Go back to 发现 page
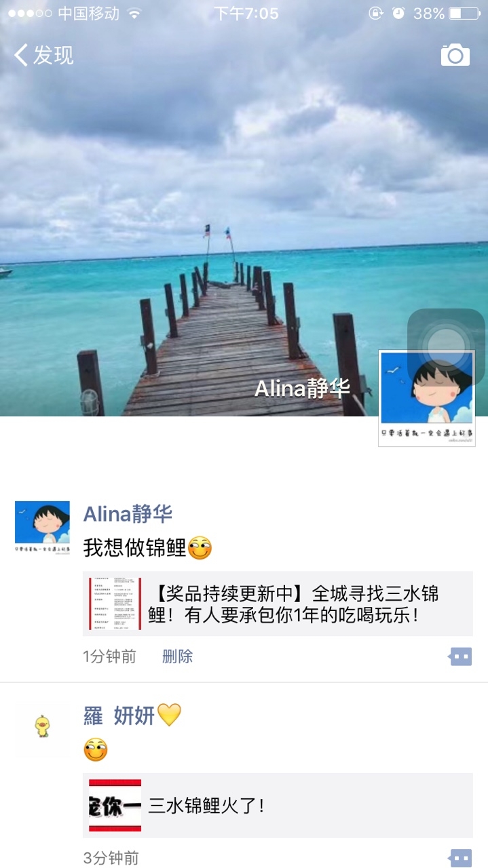Image resolution: width=488 pixels, height=868 pixels. coord(44,55)
